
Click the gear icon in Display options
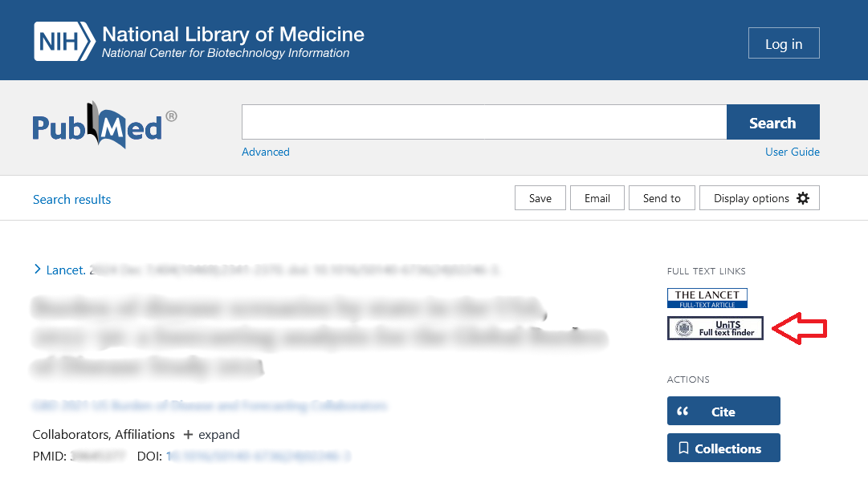pyautogui.click(x=803, y=198)
